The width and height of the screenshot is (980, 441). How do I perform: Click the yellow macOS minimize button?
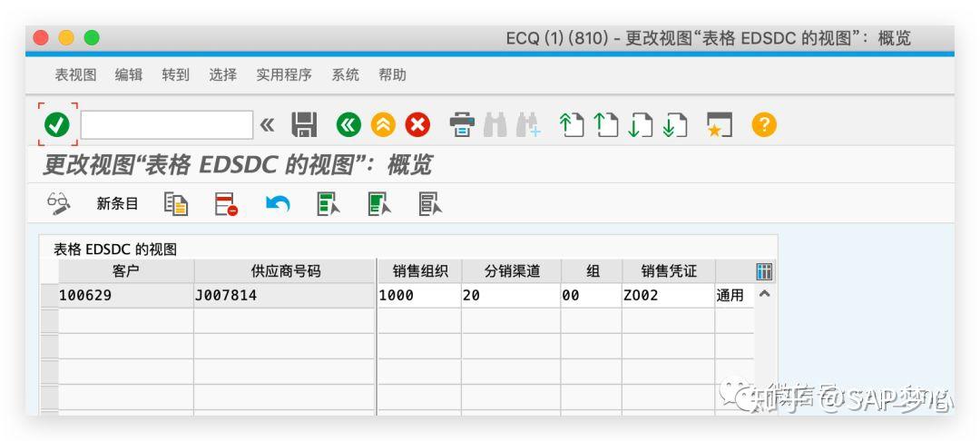point(66,38)
